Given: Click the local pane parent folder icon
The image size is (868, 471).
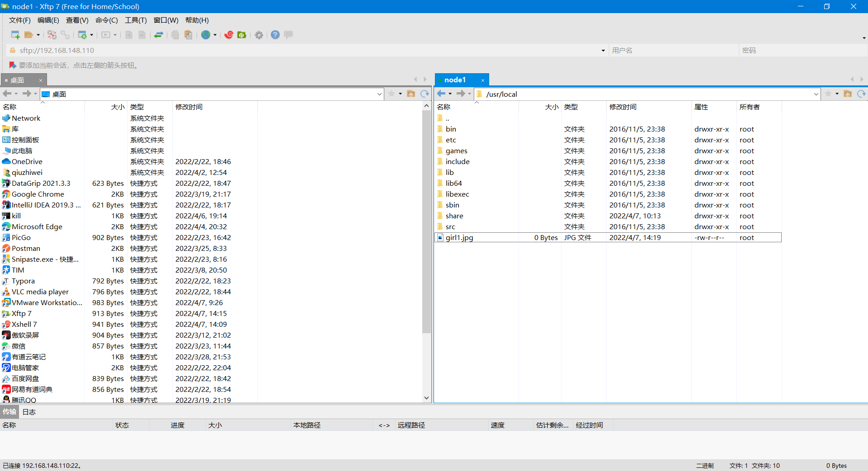Looking at the screenshot, I should tap(411, 94).
